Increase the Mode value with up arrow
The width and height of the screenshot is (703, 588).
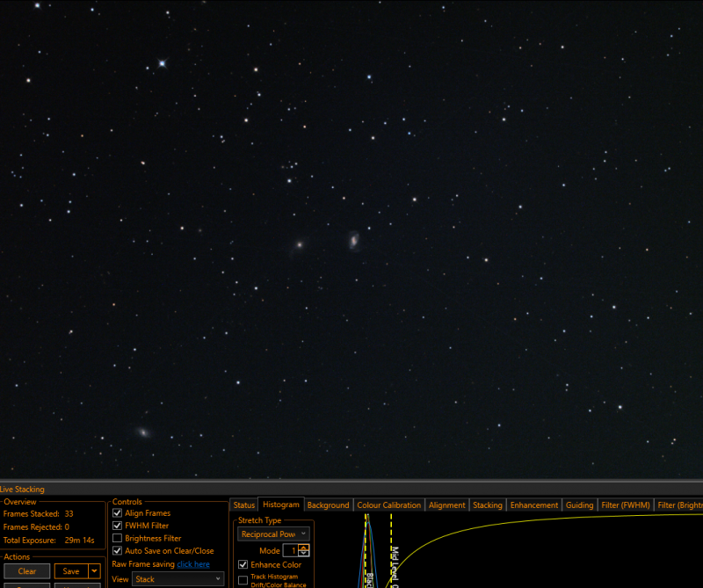point(304,548)
